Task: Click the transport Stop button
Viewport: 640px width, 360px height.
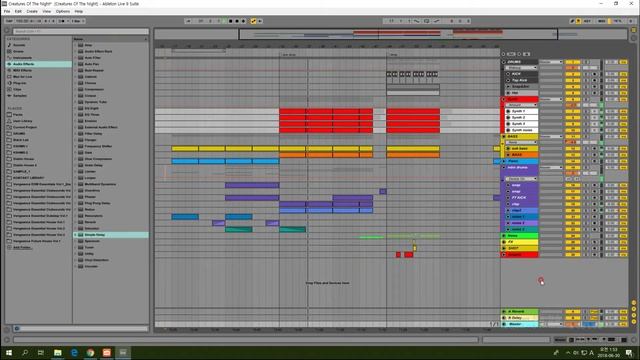Action: 231,21
